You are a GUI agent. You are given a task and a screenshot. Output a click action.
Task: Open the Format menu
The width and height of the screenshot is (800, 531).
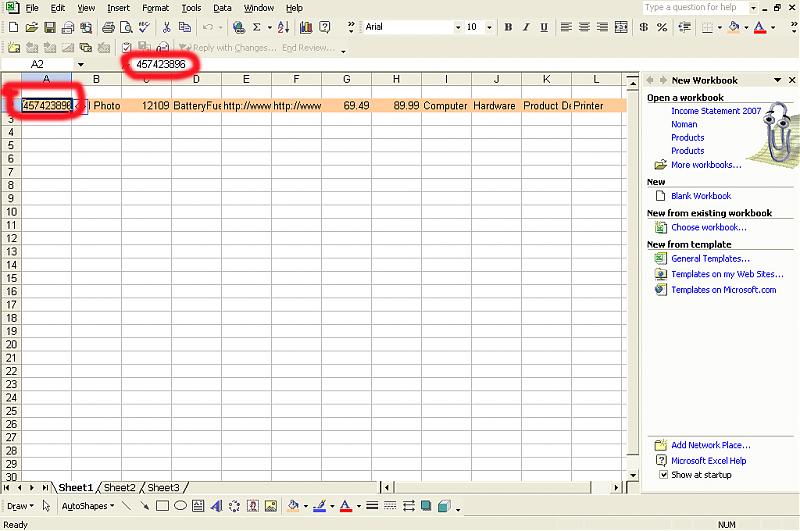[155, 8]
